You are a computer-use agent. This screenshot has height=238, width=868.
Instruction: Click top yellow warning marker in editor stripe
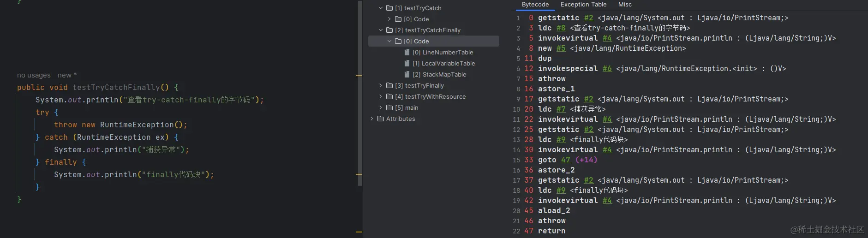[x=359, y=75]
